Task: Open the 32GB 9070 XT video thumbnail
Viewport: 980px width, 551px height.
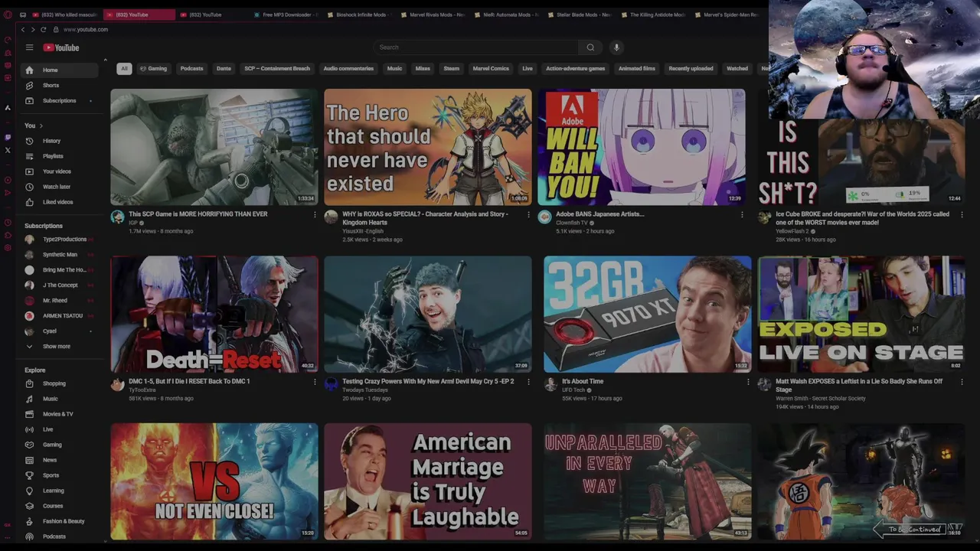Action: coord(648,315)
